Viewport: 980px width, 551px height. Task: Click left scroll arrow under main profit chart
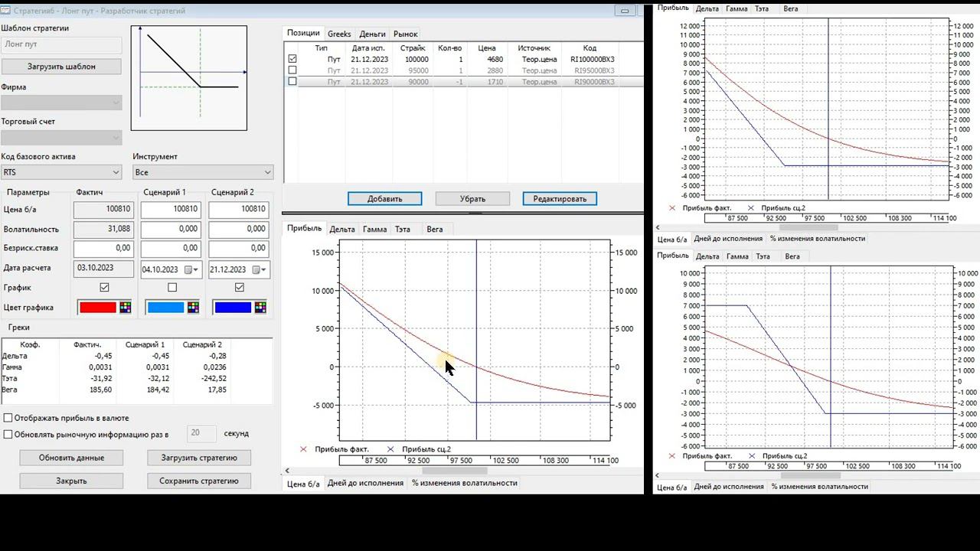[x=288, y=471]
